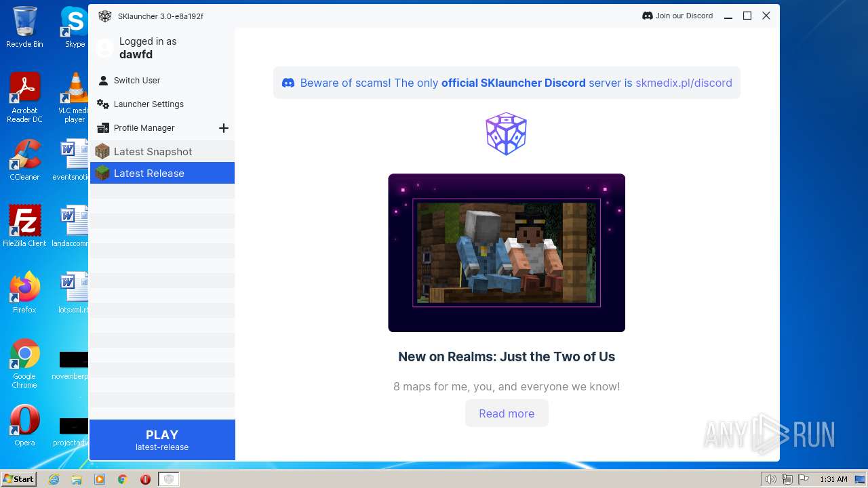The width and height of the screenshot is (868, 488).
Task: Click the PLAY latest-release button
Action: [x=162, y=440]
